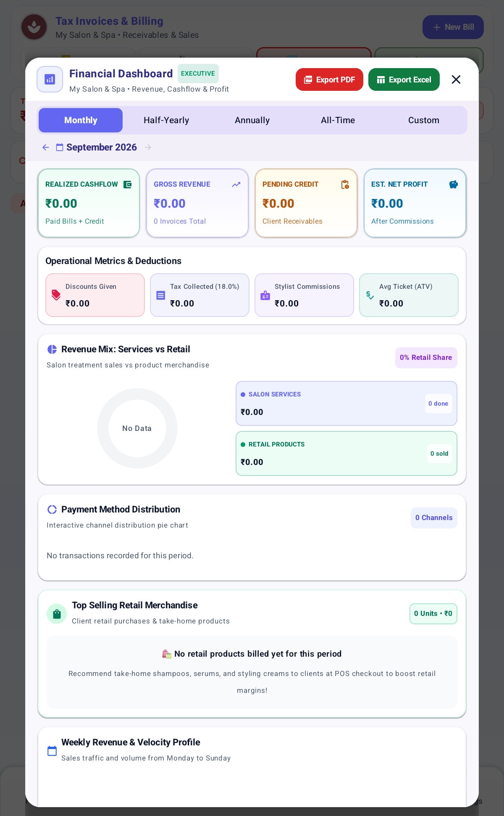
Task: Click New Bill in the background page
Action: click(453, 27)
